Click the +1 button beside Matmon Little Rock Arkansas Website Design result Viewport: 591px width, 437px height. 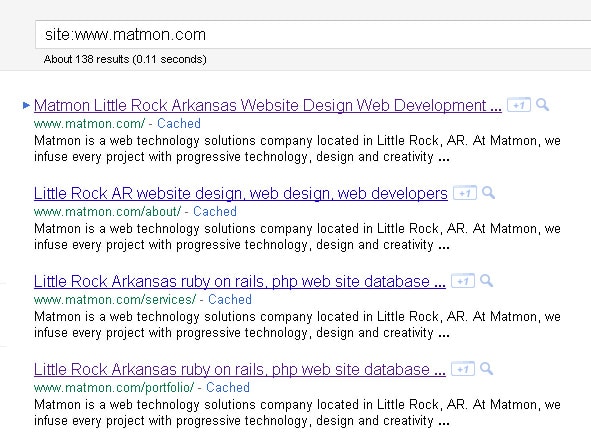click(519, 105)
